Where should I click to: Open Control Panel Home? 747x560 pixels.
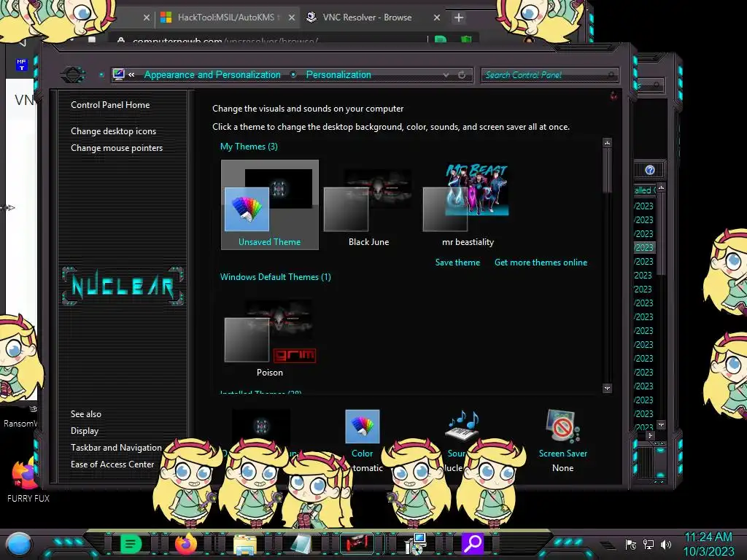tap(110, 105)
